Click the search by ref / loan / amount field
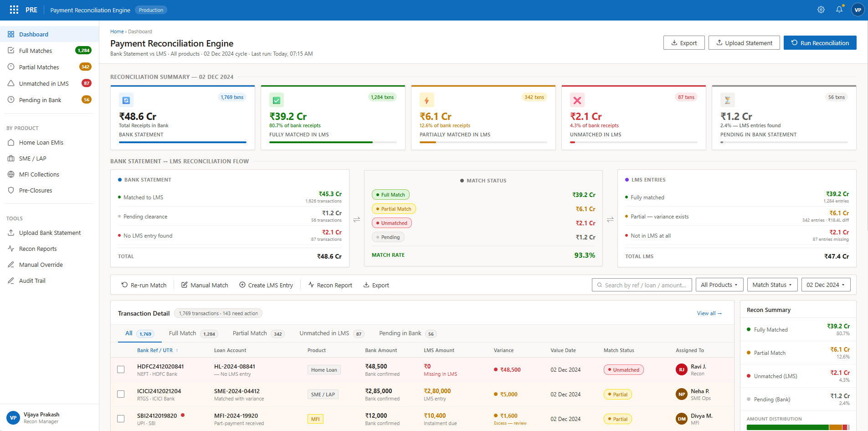 pos(642,285)
